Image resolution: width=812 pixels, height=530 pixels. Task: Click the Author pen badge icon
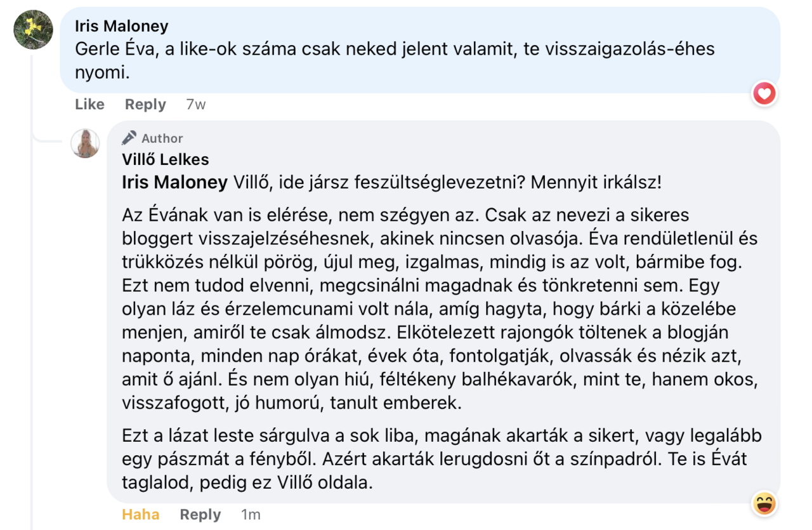(x=129, y=138)
